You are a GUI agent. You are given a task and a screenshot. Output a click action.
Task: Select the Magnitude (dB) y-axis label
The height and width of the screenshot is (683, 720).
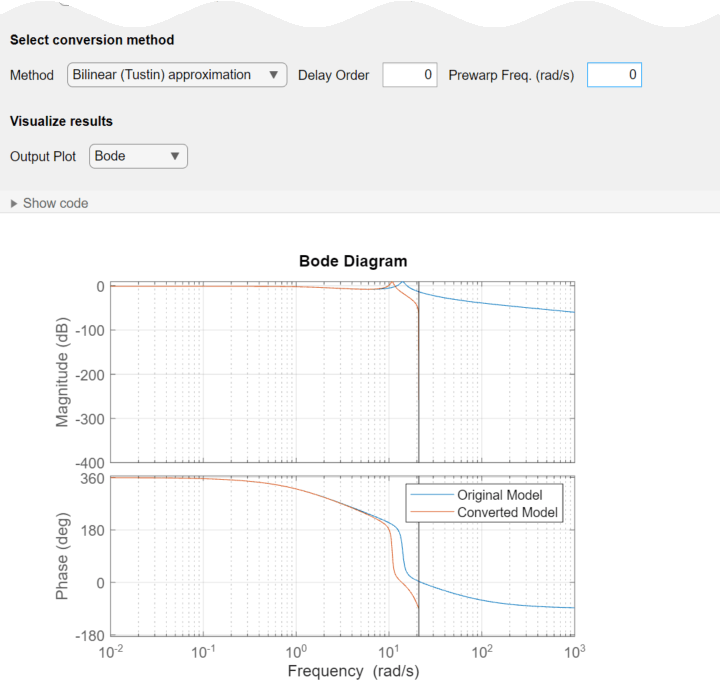pos(63,371)
